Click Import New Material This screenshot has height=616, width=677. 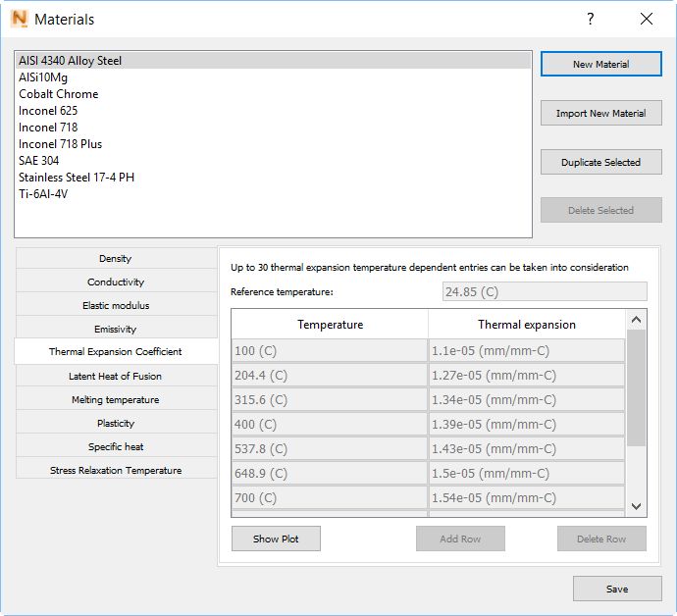pyautogui.click(x=601, y=113)
